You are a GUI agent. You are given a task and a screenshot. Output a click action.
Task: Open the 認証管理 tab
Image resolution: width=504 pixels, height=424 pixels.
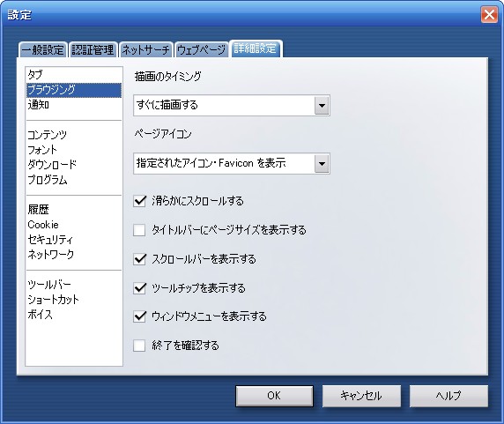point(93,50)
